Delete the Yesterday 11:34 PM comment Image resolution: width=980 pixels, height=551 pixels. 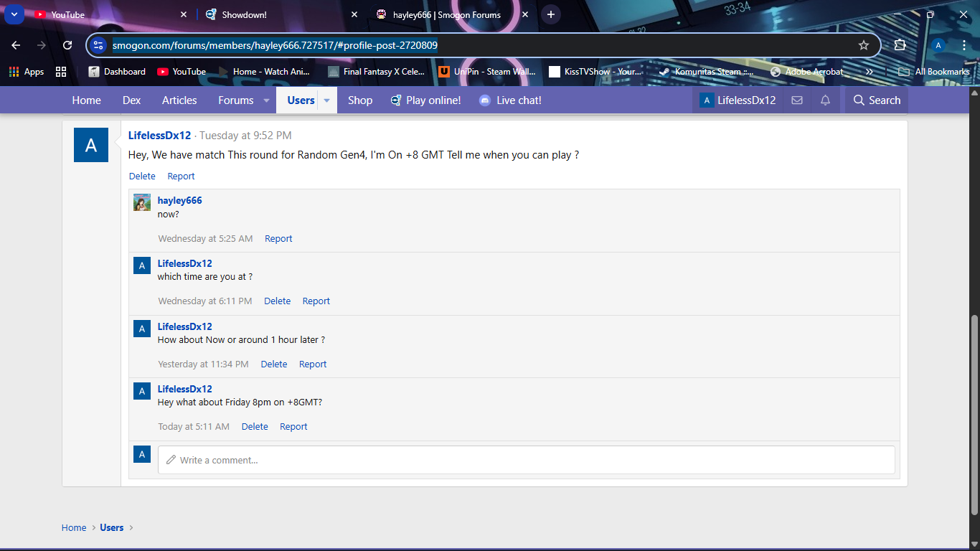pos(274,364)
